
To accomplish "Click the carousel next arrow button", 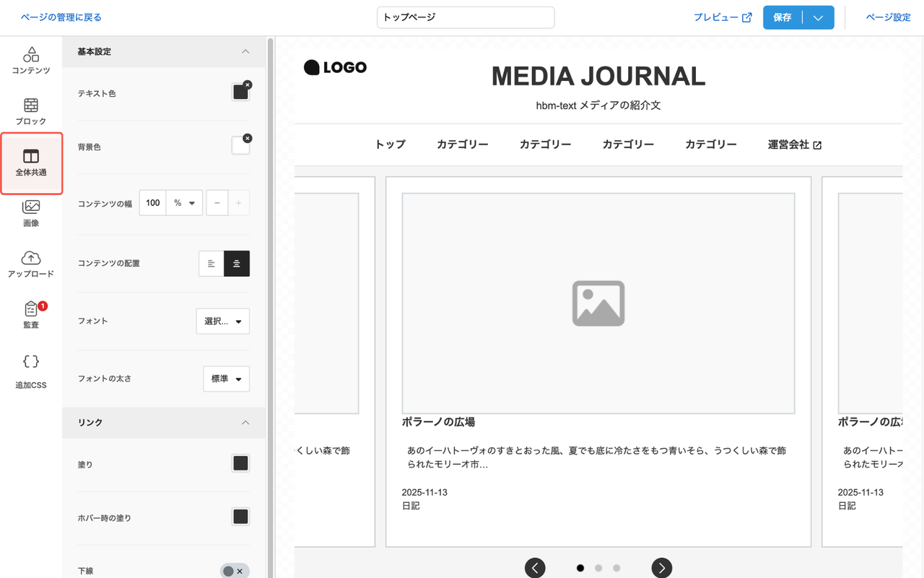I will (661, 568).
